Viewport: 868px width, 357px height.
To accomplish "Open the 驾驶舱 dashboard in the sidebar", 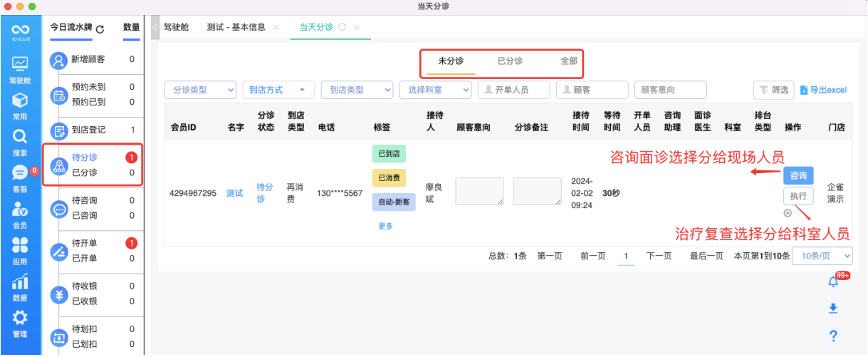I will click(20, 70).
